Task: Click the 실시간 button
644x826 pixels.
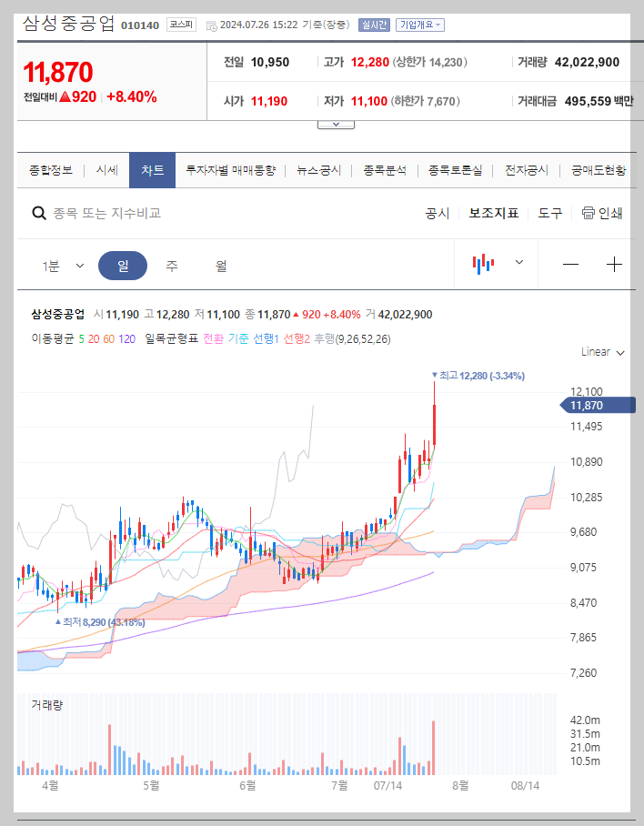Action: pyautogui.click(x=374, y=25)
